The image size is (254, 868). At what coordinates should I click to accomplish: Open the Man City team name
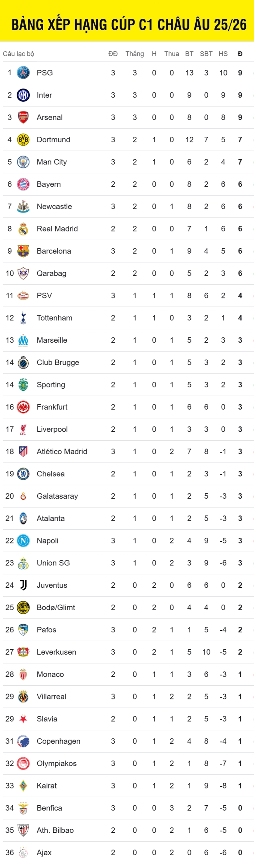click(52, 162)
